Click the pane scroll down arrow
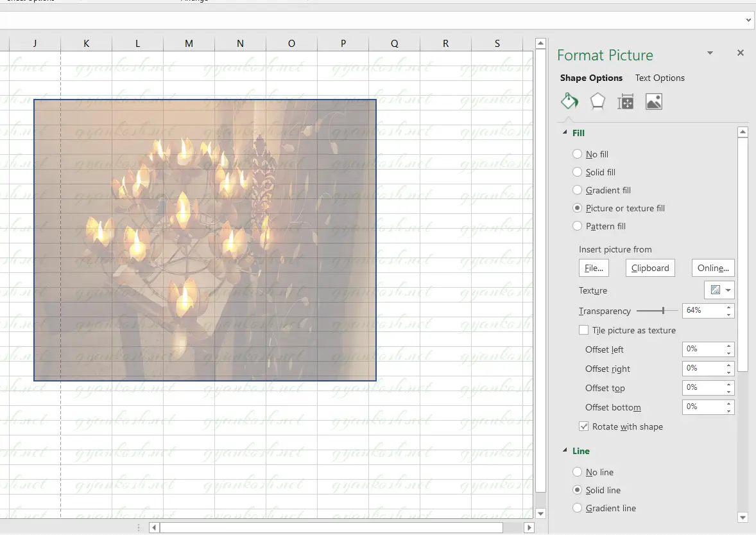 click(x=743, y=518)
